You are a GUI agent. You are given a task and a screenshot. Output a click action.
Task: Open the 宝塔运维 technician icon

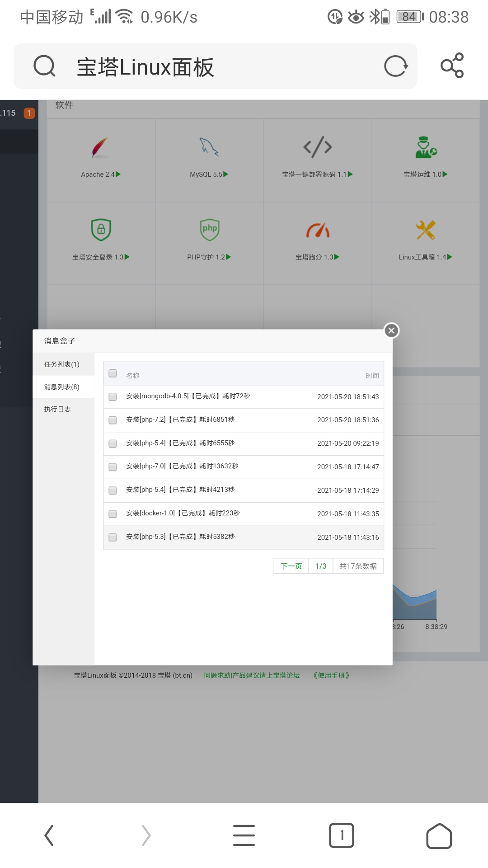click(x=426, y=147)
